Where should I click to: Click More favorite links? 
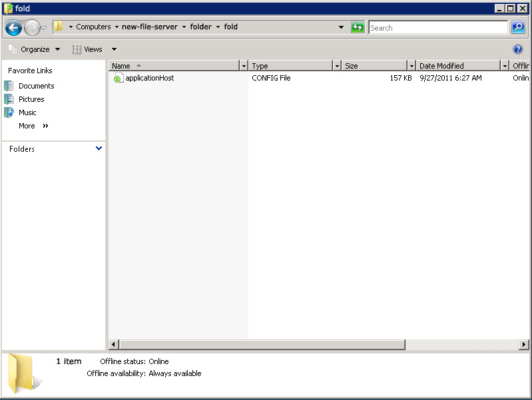pos(33,126)
